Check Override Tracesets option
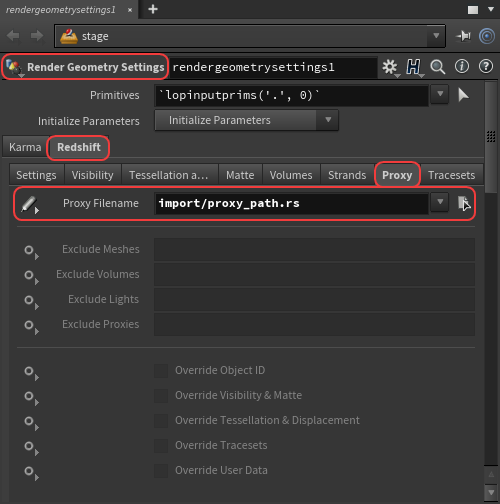The width and height of the screenshot is (500, 504). (161, 445)
